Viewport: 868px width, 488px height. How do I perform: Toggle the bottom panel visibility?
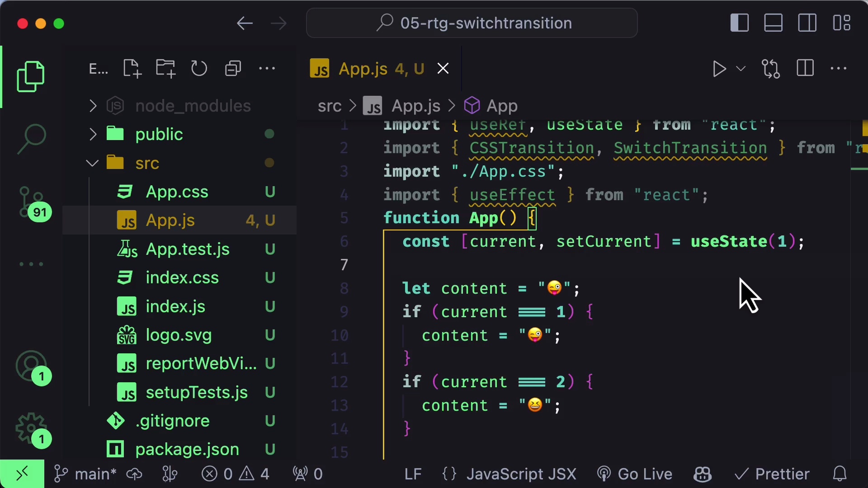pyautogui.click(x=774, y=22)
